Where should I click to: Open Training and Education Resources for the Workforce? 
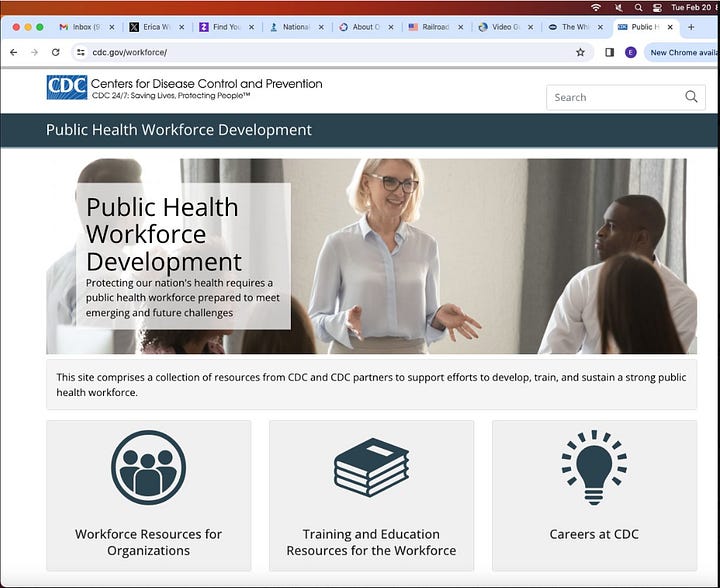click(x=371, y=542)
